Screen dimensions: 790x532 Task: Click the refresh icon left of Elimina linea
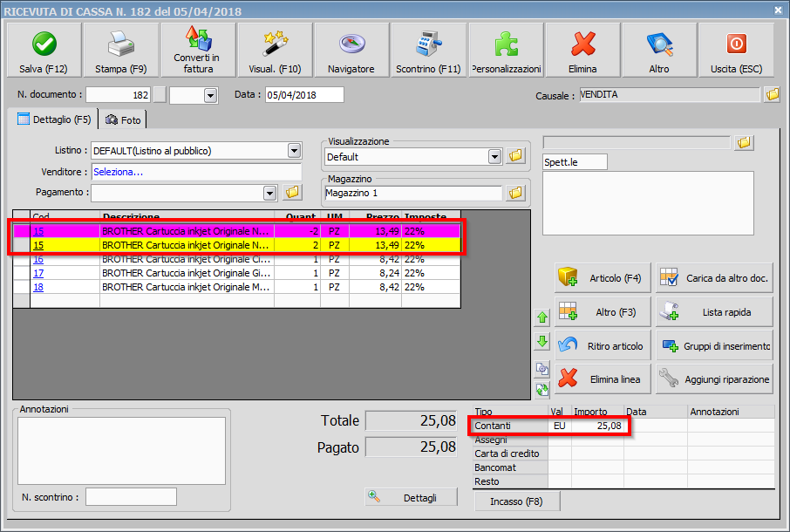[542, 390]
